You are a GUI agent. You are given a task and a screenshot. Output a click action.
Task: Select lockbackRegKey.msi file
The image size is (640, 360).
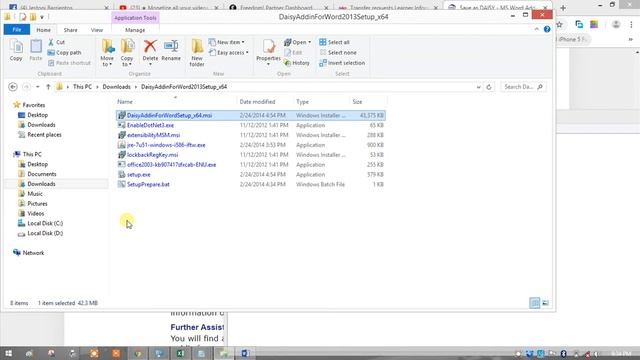pyautogui.click(x=251, y=155)
